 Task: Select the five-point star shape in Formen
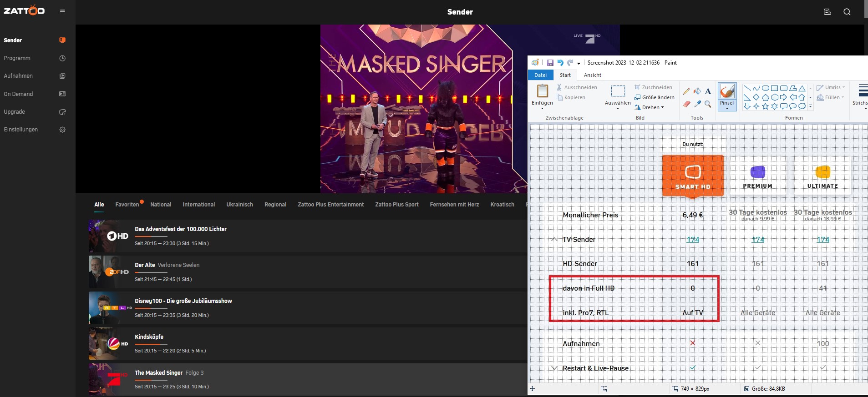[x=766, y=106]
